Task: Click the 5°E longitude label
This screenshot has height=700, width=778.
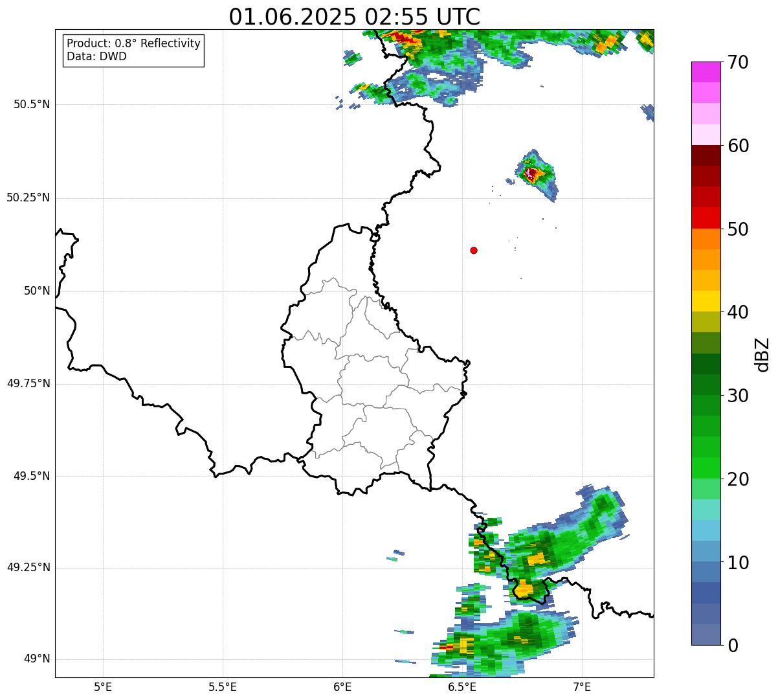Action: [x=103, y=687]
